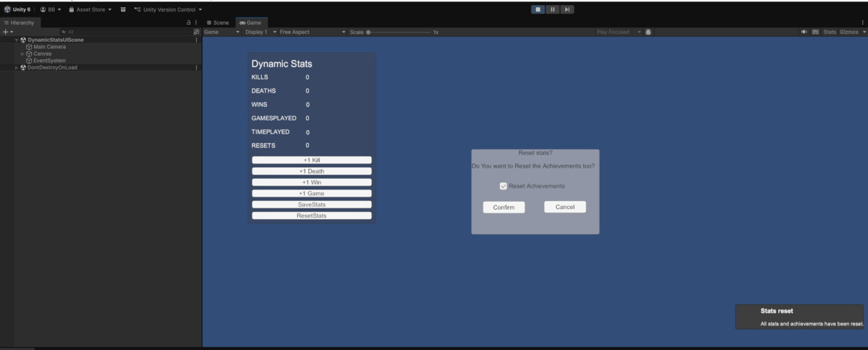Toggle the Stats overlay
Viewport: 868px width, 350px height.
[x=830, y=32]
